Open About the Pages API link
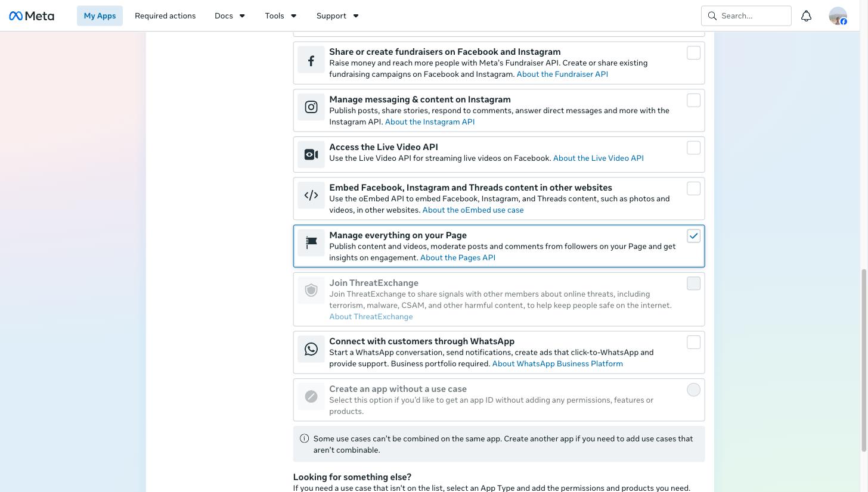Image resolution: width=868 pixels, height=492 pixels. pos(458,258)
